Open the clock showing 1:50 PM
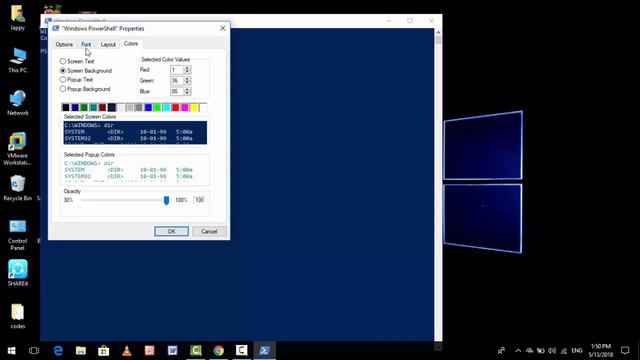 point(601,351)
